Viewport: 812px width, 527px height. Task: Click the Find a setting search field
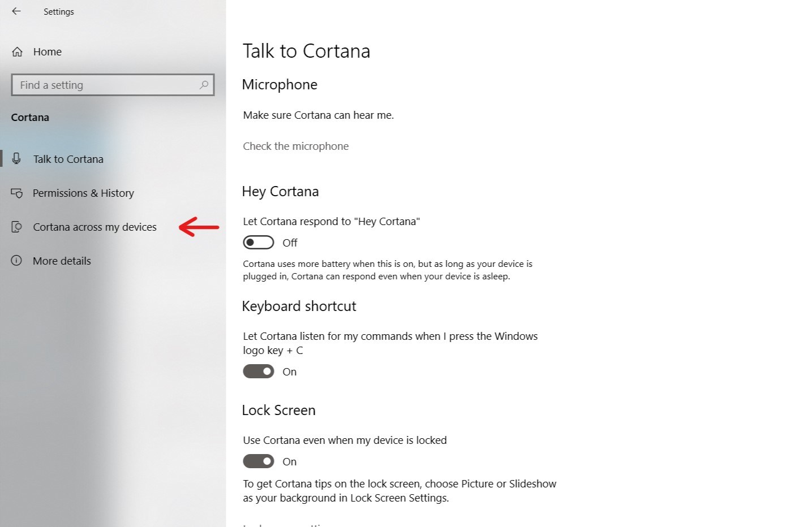point(108,85)
